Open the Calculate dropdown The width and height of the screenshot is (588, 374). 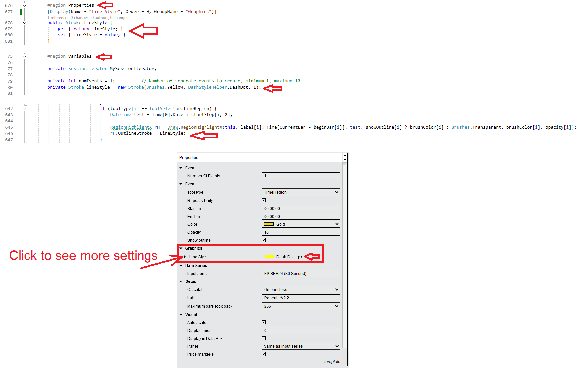(301, 290)
